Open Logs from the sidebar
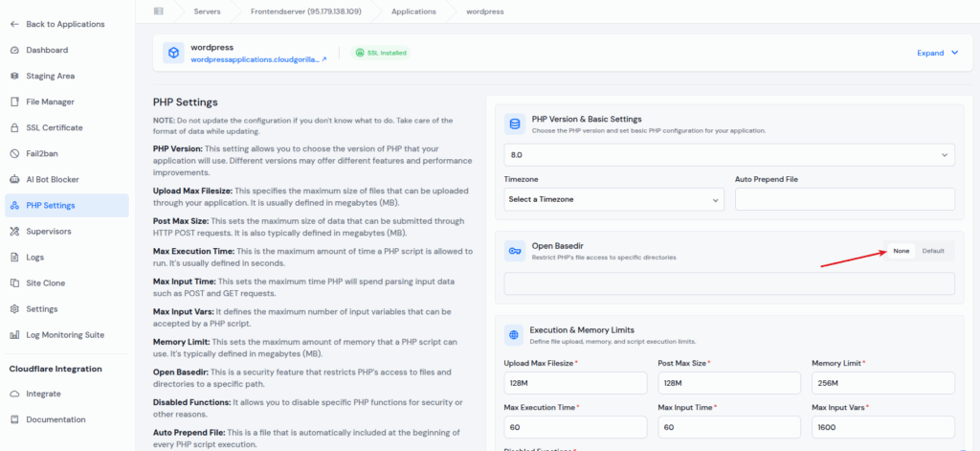The height and width of the screenshot is (451, 980). point(67,257)
